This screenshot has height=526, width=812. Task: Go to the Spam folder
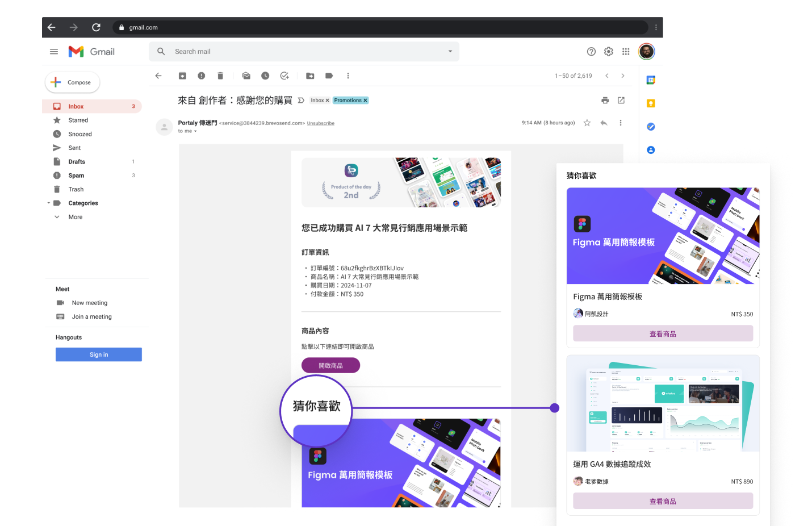(76, 176)
